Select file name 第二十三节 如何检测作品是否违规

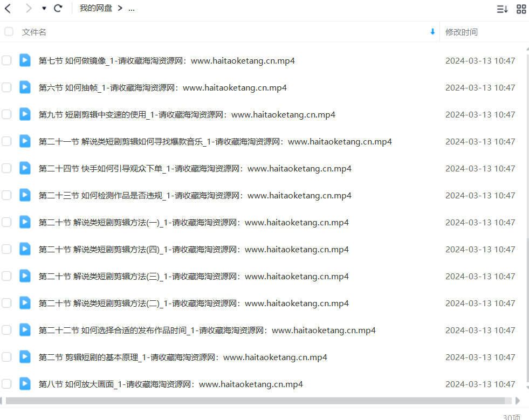coord(195,196)
